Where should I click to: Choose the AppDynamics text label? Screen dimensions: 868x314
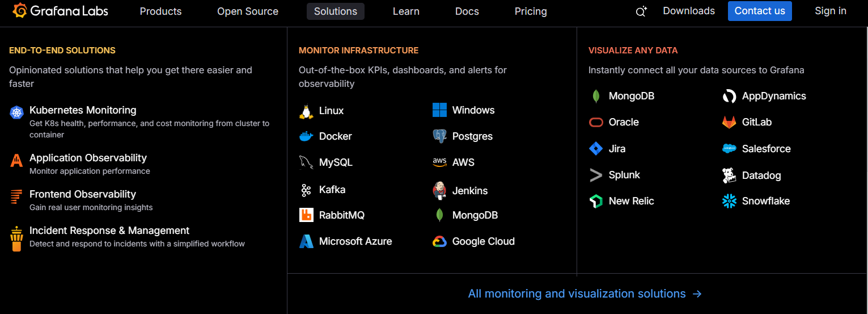[774, 96]
